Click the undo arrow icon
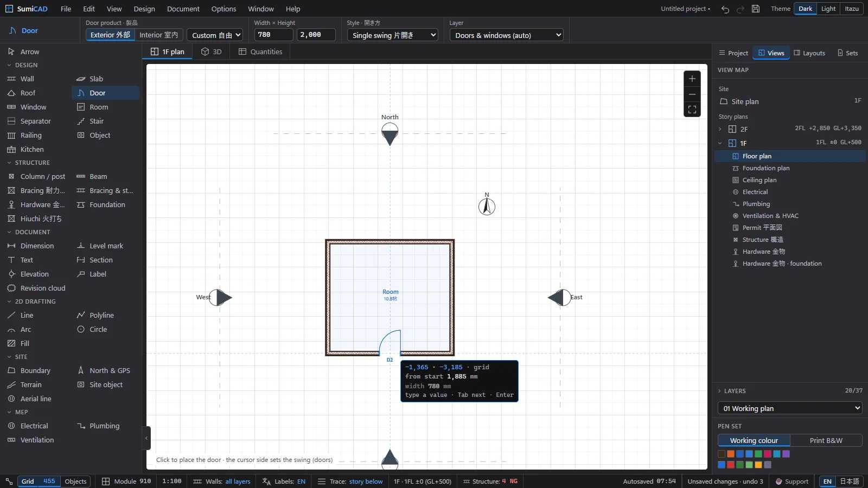The width and height of the screenshot is (868, 488). click(x=725, y=9)
